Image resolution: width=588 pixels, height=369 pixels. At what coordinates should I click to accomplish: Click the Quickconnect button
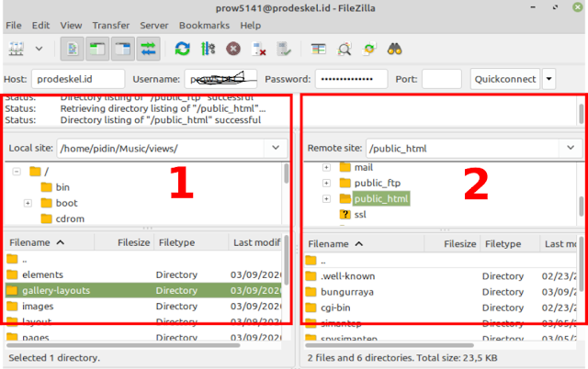click(x=505, y=79)
